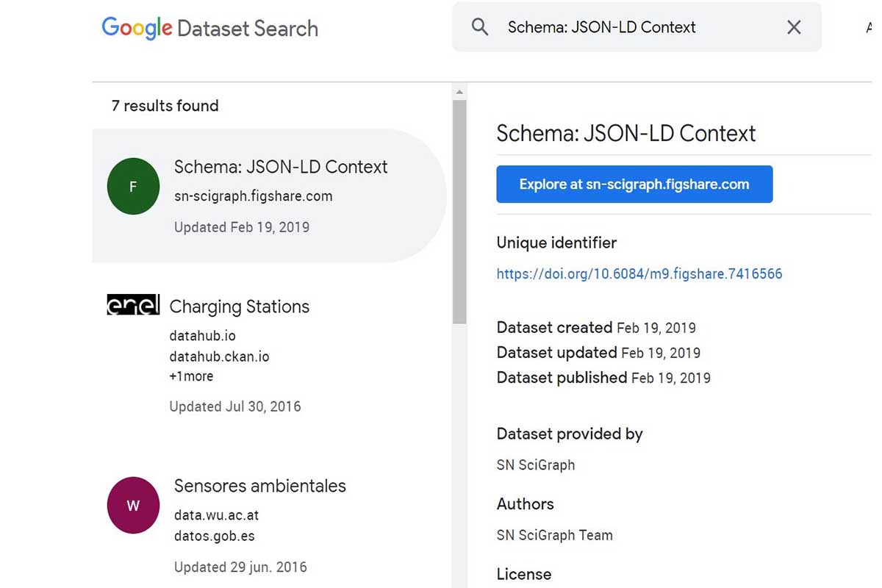Click the Dataset published Feb 19, 2019 line

pyautogui.click(x=603, y=378)
